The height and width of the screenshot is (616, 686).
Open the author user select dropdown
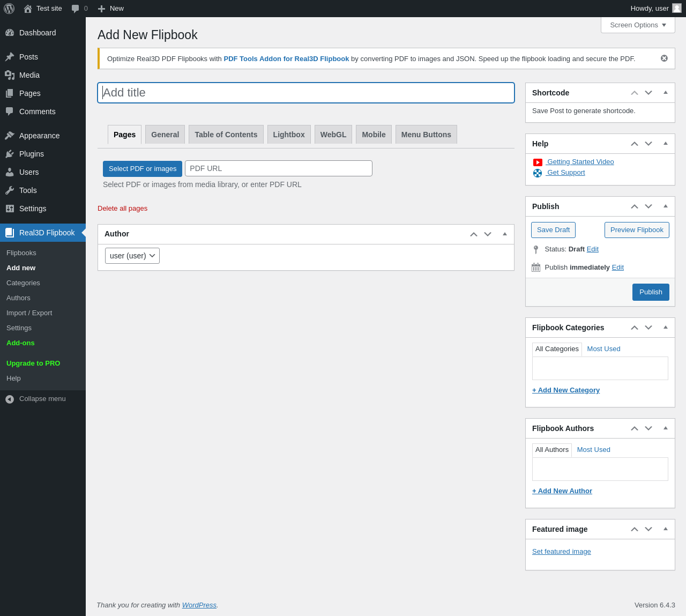tap(132, 256)
